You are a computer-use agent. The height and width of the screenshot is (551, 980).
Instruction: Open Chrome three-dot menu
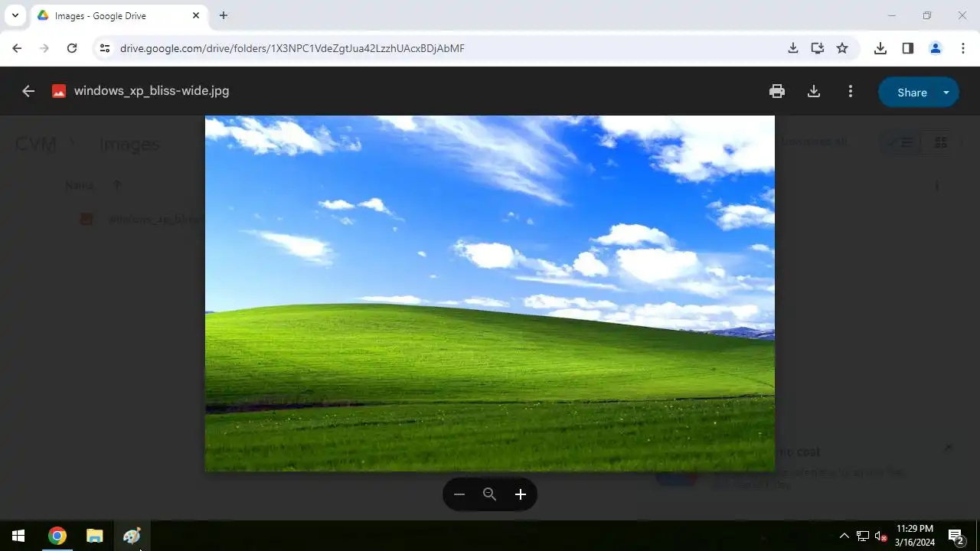963,48
